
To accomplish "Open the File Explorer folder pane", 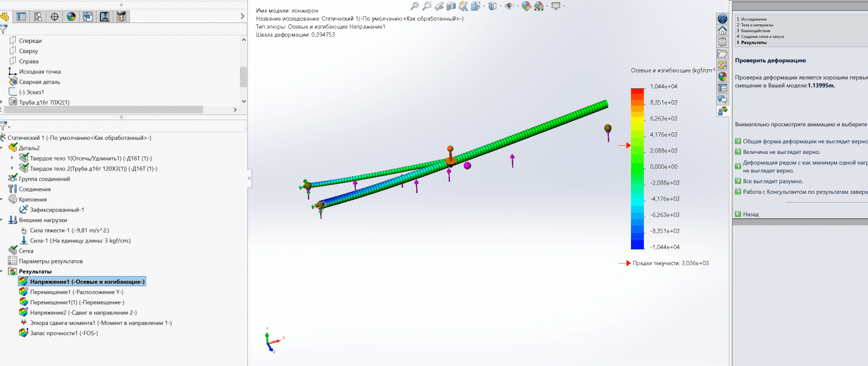I will pyautogui.click(x=722, y=54).
